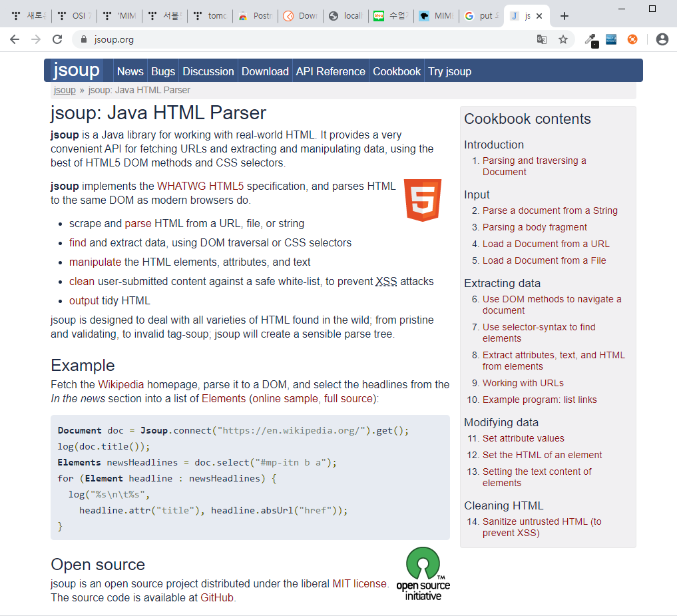The height and width of the screenshot is (616, 677).
Task: Open Set the HTML of an element
Action: tap(542, 455)
